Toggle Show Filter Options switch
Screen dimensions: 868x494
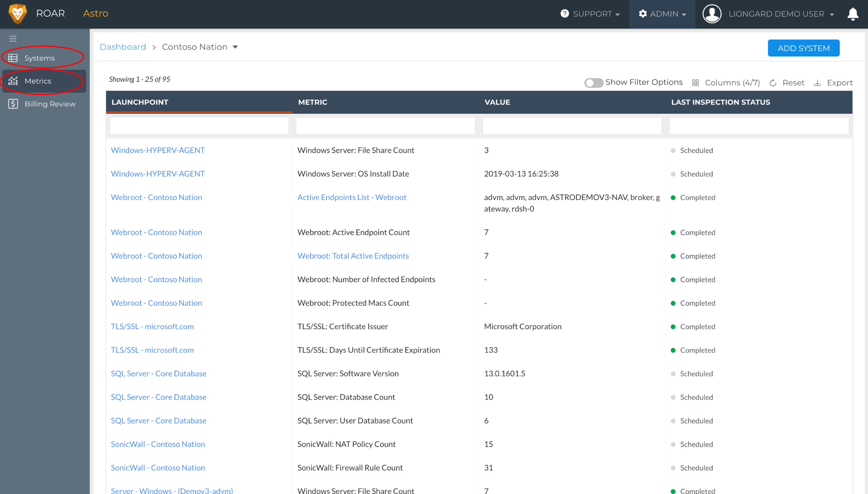593,83
